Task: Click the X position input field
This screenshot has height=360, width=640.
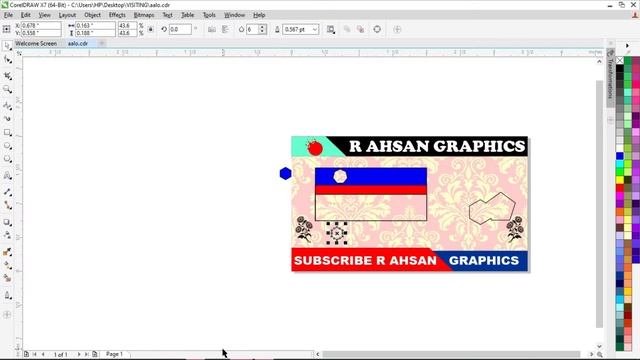Action: pos(41,26)
